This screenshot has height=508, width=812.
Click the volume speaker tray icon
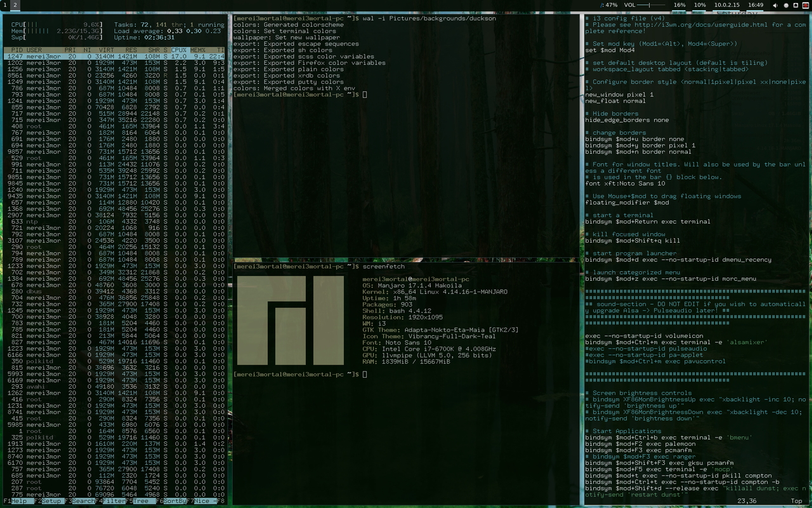pyautogui.click(x=775, y=5)
